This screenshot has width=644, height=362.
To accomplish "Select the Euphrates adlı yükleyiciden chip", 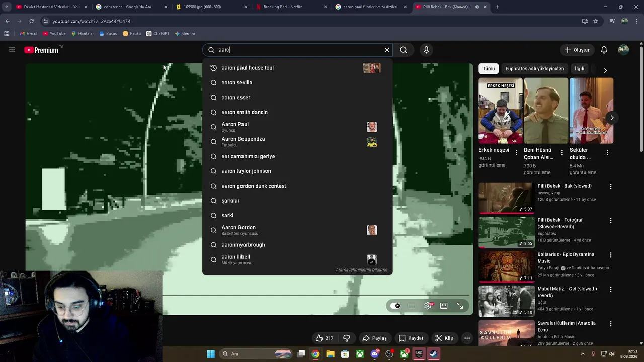I will point(534,69).
